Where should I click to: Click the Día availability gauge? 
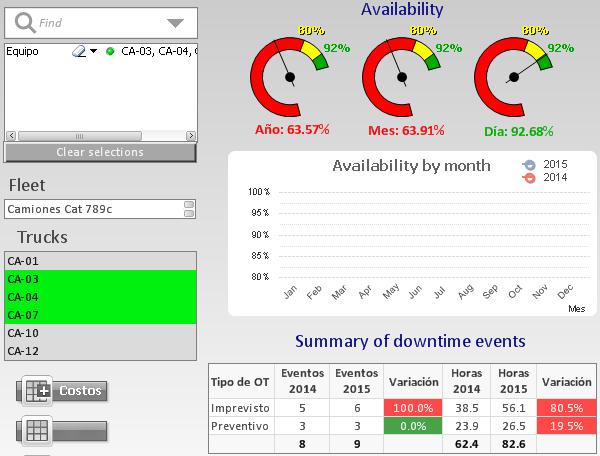(x=515, y=76)
